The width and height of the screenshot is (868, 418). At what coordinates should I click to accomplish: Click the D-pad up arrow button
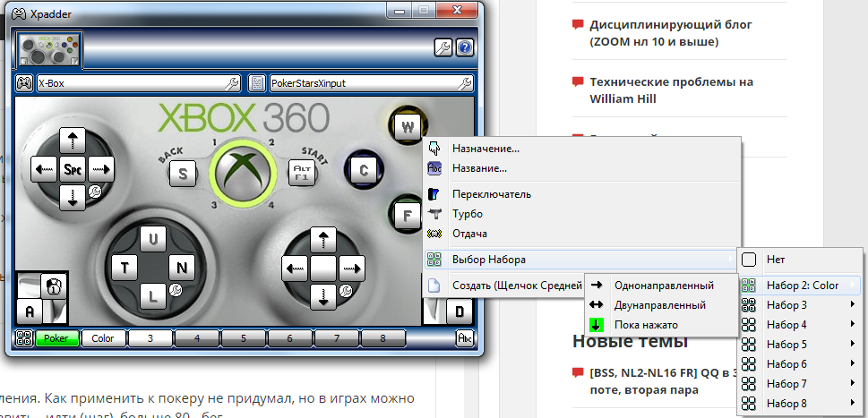point(72,141)
